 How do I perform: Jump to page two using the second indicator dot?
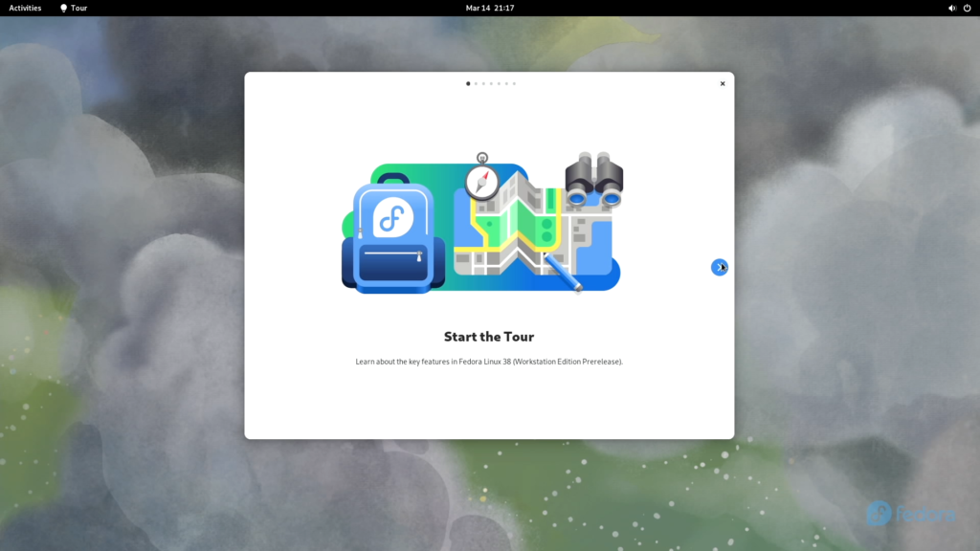pyautogui.click(x=476, y=84)
